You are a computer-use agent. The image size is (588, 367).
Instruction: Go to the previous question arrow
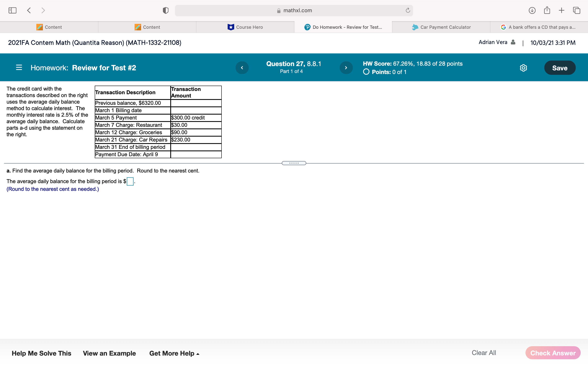point(242,68)
